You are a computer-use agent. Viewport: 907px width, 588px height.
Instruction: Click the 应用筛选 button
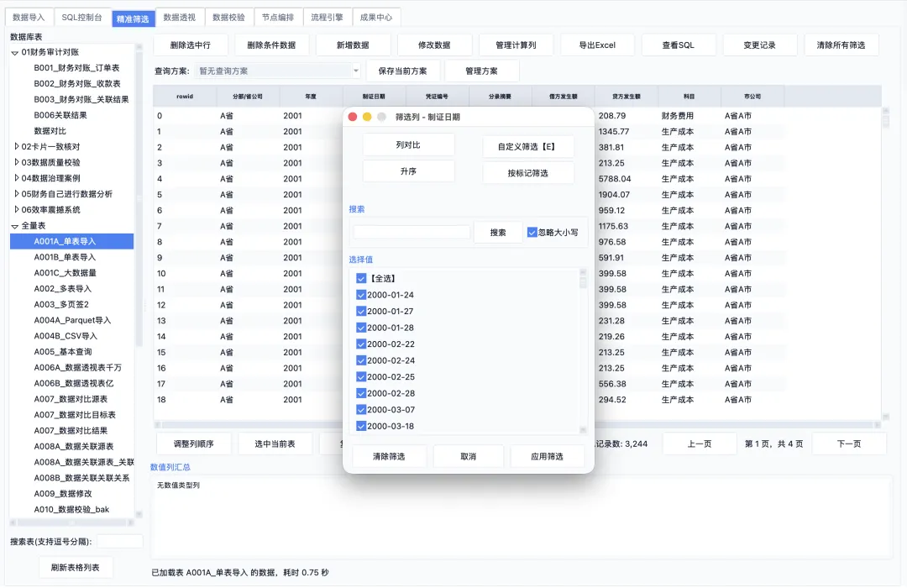click(547, 457)
